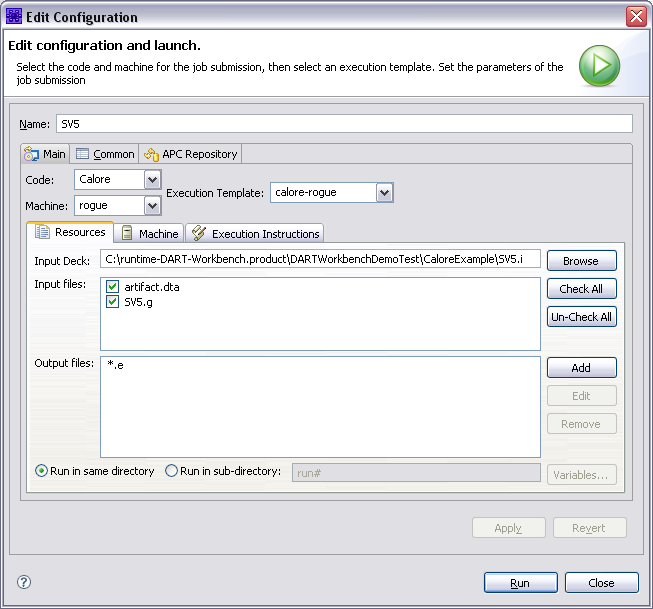Click the Un-Check All button
Viewport: 653px width, 609px height.
tap(581, 317)
